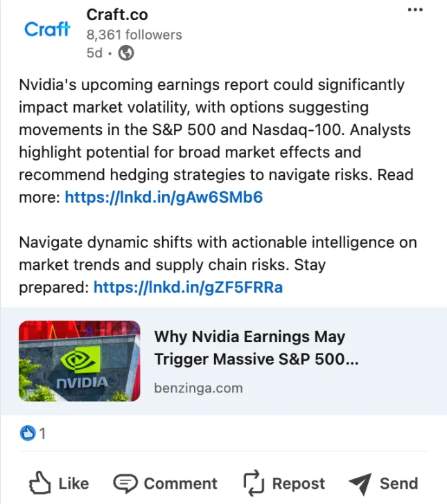Open the "Why Nvidia Earnings May Trigger" headline
This screenshot has width=447, height=504.
tap(256, 348)
